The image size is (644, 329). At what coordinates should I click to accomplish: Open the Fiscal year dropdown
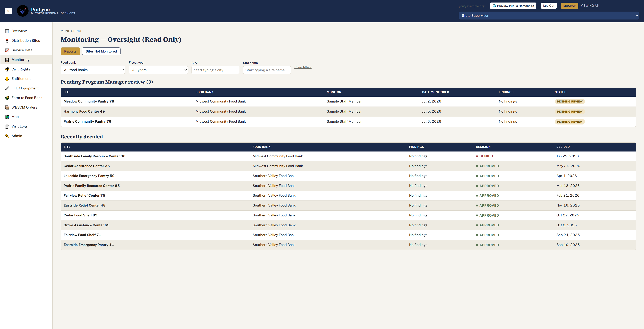pos(158,70)
